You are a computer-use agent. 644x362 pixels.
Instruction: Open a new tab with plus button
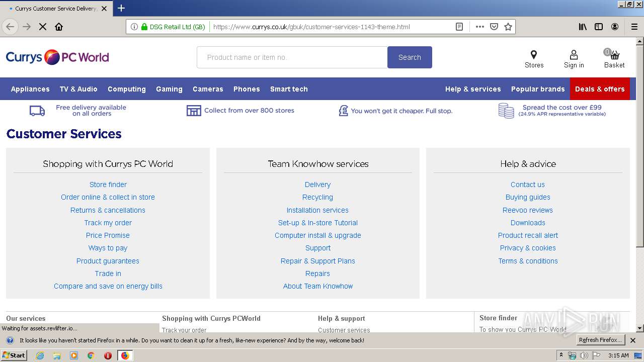121,8
